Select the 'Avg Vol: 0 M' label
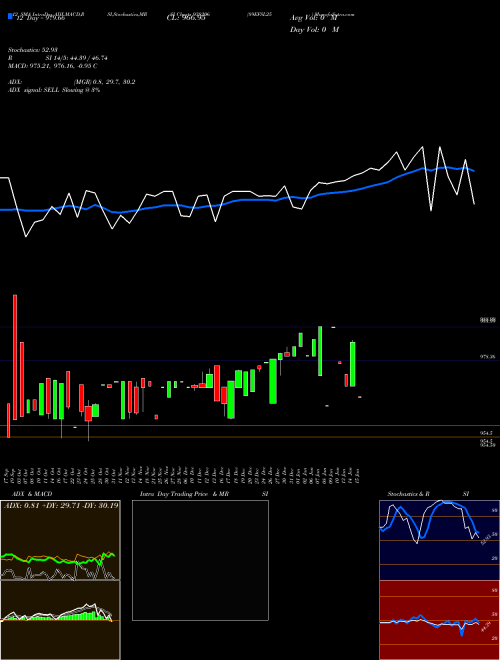The width and height of the screenshot is (500, 660). [x=314, y=18]
